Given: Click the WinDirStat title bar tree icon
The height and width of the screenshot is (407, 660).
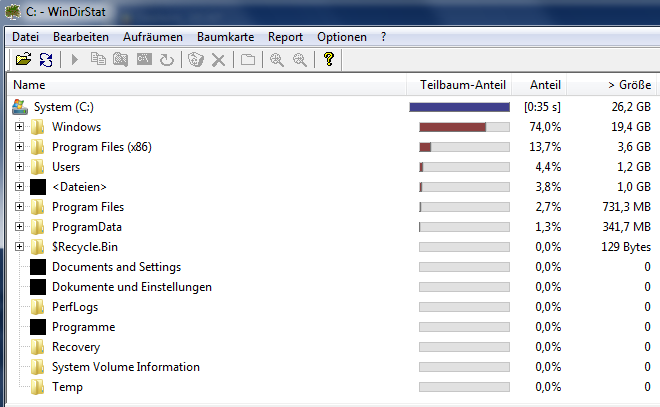Looking at the screenshot, I should click(x=13, y=11).
